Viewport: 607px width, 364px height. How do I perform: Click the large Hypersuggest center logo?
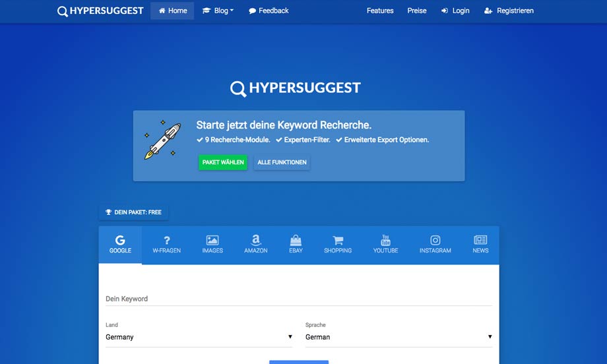click(x=296, y=88)
